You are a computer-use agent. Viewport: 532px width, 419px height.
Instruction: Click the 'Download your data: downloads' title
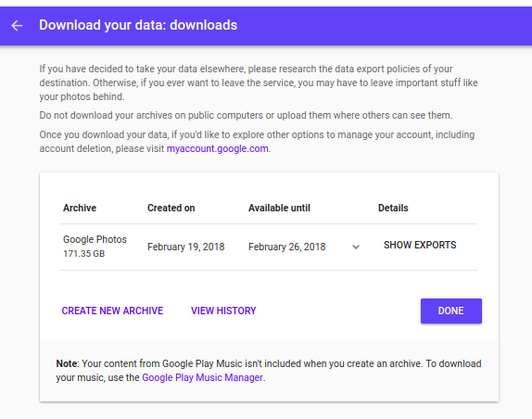click(138, 25)
